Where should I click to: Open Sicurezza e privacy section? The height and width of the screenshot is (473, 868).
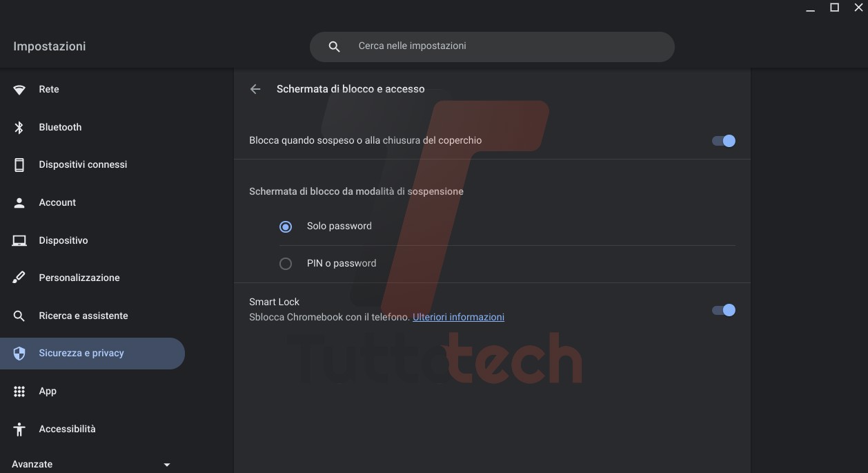click(x=81, y=354)
